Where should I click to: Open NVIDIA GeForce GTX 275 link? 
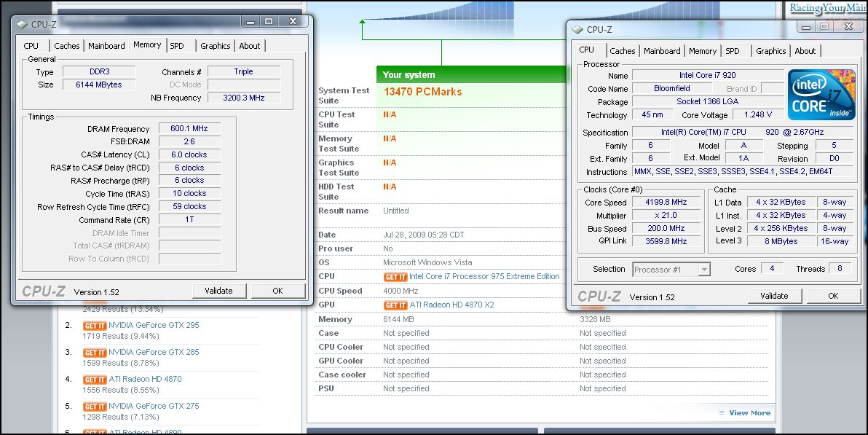[x=154, y=406]
